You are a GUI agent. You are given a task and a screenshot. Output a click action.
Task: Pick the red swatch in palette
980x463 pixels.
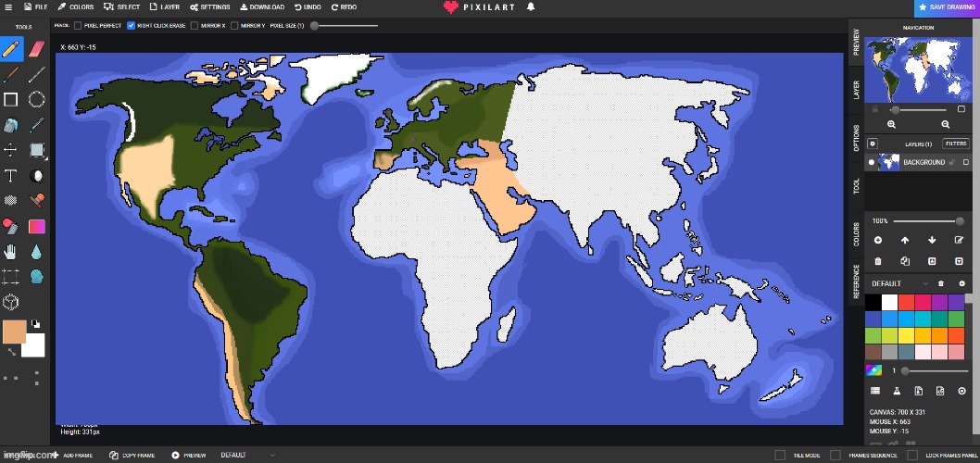click(908, 302)
